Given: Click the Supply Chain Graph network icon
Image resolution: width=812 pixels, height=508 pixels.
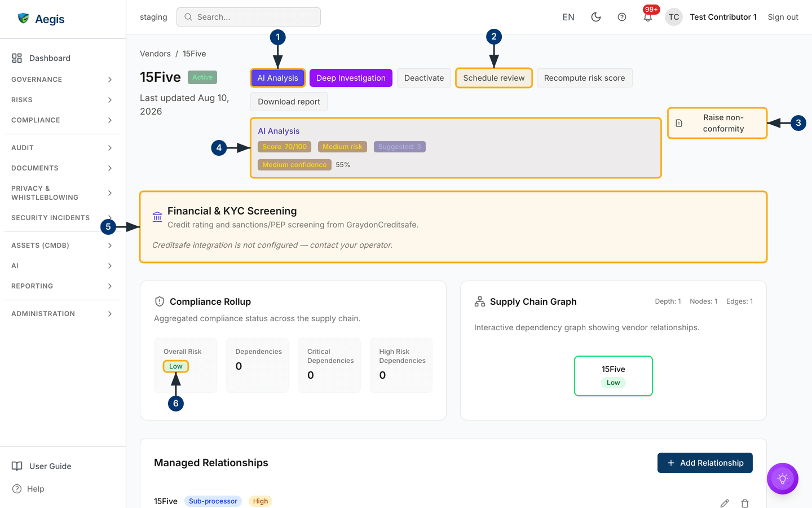Looking at the screenshot, I should click(480, 301).
